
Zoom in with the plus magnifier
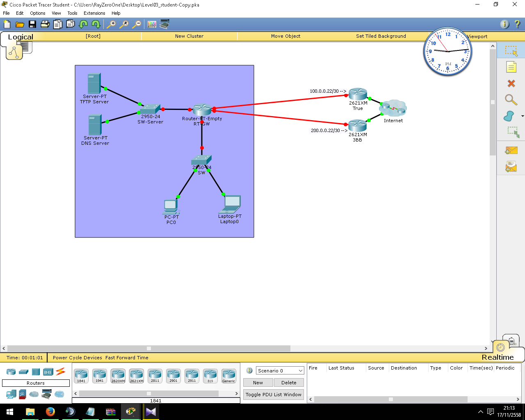pos(111,24)
